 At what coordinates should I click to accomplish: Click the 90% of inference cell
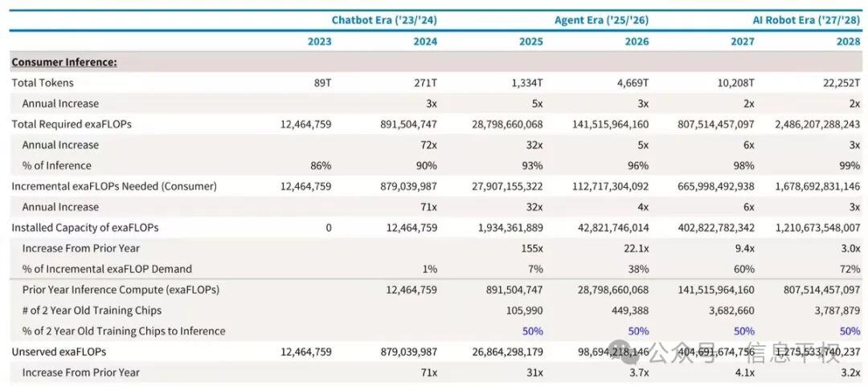tap(427, 165)
